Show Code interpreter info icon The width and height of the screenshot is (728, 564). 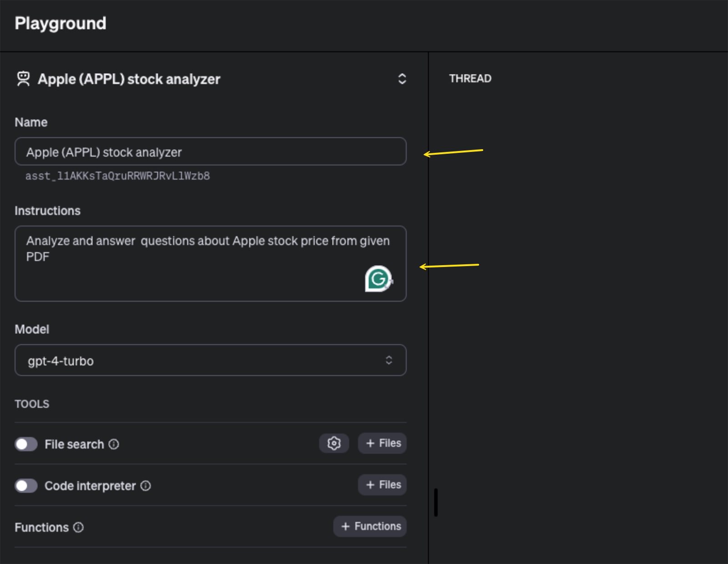146,486
